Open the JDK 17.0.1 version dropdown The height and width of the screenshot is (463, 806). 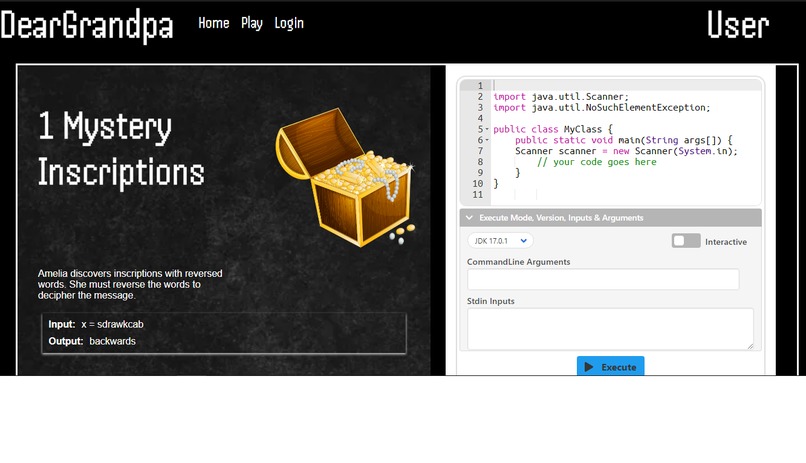tap(500, 240)
